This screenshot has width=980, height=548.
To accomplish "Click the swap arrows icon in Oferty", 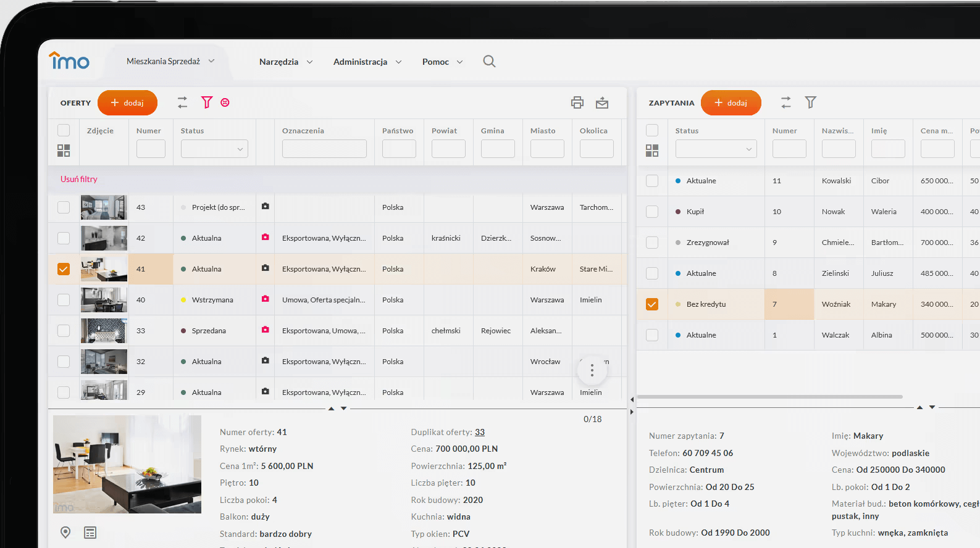I will pyautogui.click(x=182, y=102).
